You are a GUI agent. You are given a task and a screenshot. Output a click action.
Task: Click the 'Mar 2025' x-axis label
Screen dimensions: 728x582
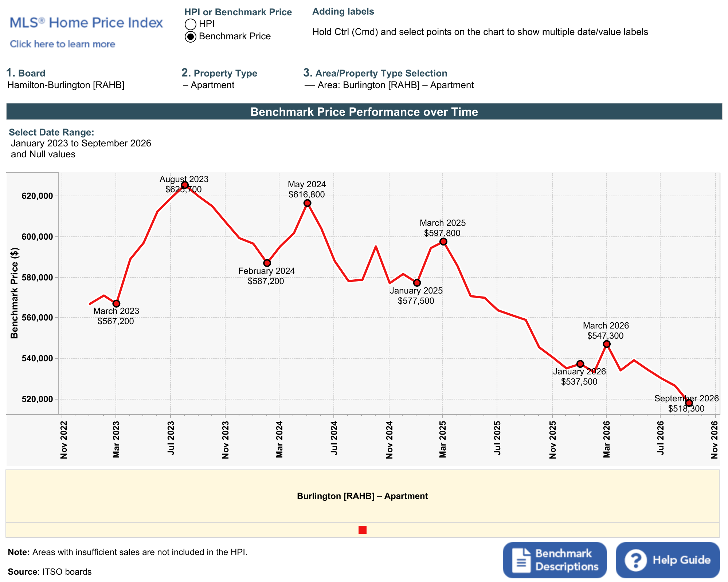coord(443,440)
